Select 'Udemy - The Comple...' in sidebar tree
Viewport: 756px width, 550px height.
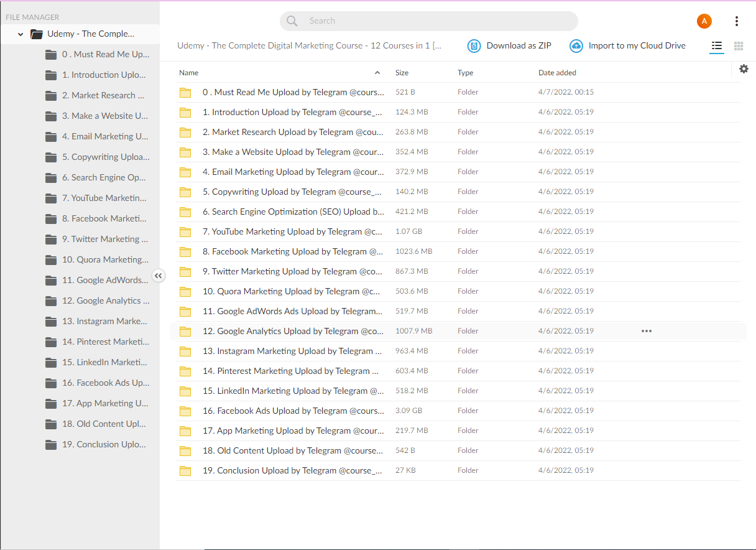pos(91,34)
